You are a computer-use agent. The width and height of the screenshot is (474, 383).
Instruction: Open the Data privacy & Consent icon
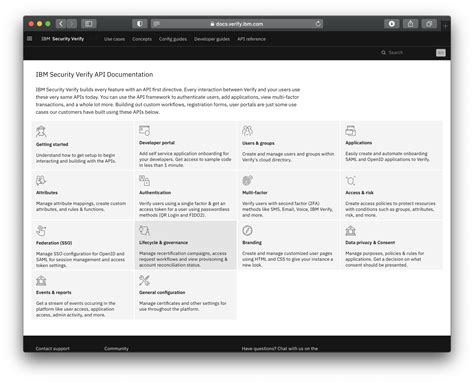pos(351,230)
